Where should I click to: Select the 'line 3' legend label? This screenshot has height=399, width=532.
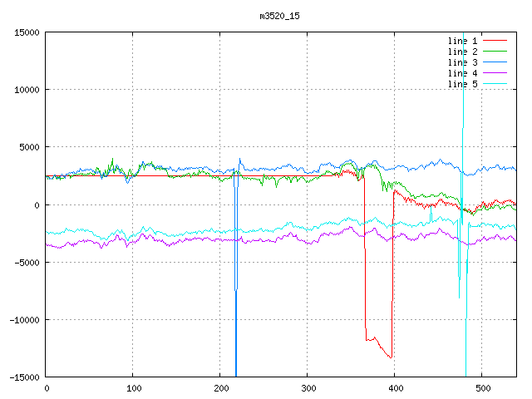[463, 62]
